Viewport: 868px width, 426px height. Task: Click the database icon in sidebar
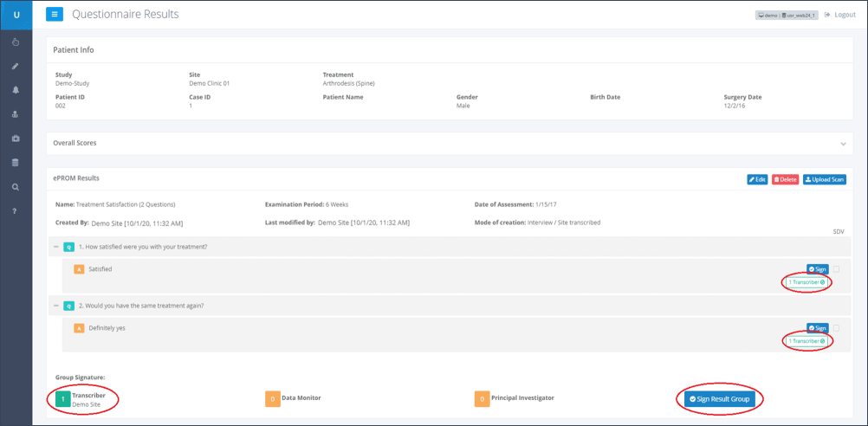click(x=16, y=163)
